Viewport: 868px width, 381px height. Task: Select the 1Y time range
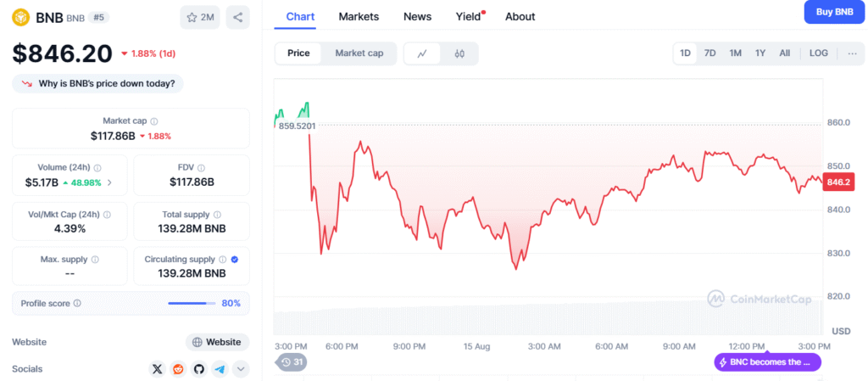pos(760,53)
